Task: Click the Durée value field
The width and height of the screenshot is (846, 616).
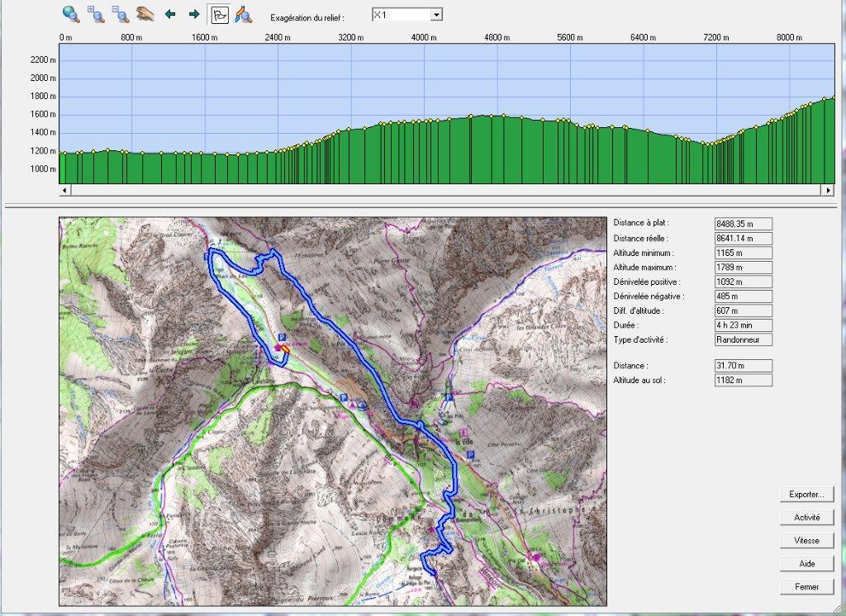Action: (x=743, y=325)
